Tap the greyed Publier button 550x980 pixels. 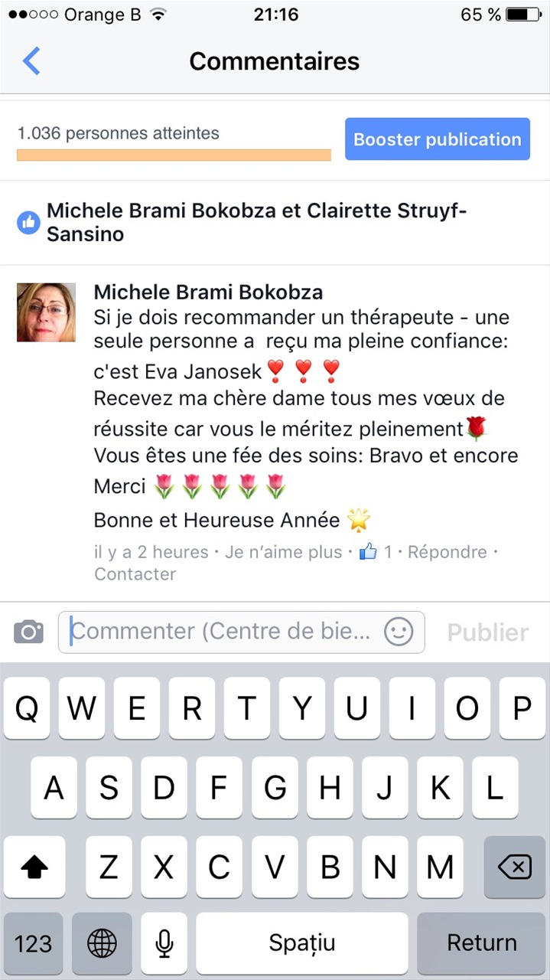pos(488,632)
